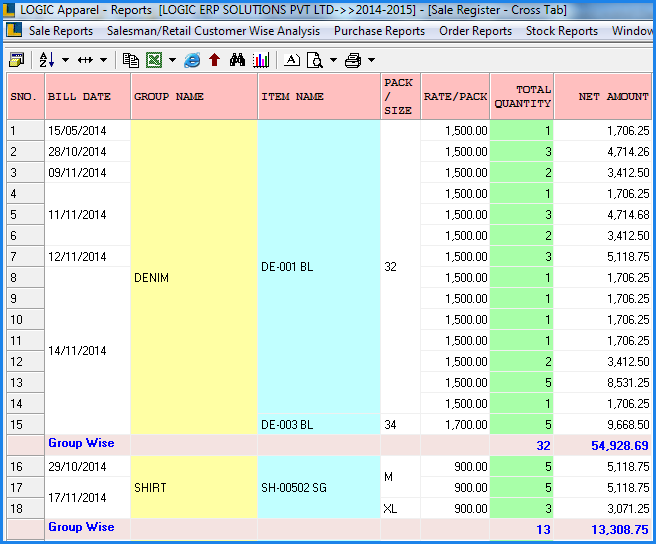Open Salesman/Retail Customer Wise Analysis menu
The height and width of the screenshot is (544, 656).
tap(213, 31)
